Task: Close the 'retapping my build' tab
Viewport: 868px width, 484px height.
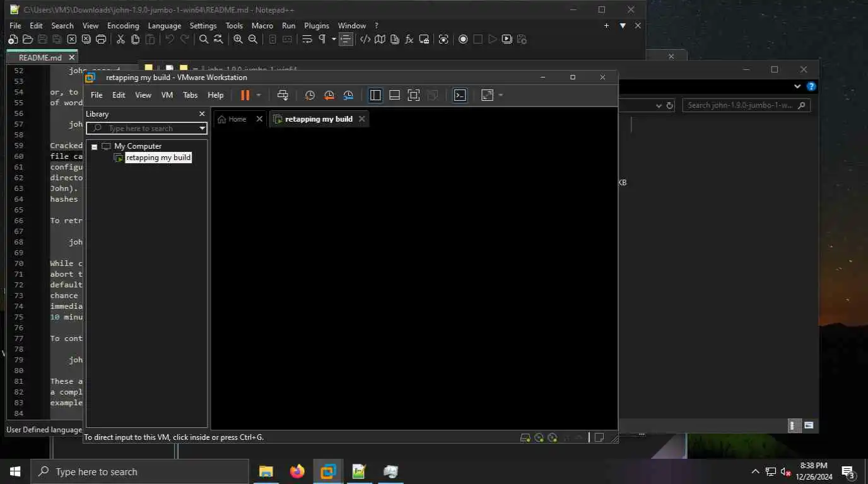Action: pos(361,118)
